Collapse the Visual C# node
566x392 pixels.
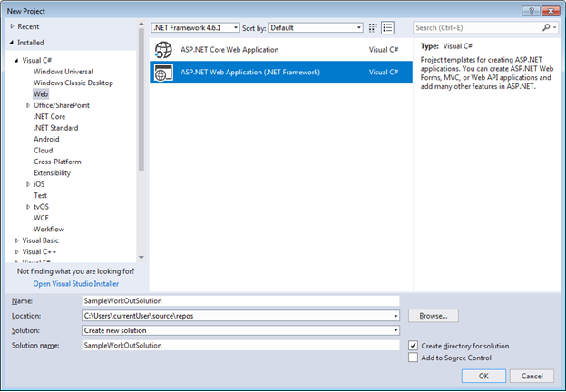[16, 60]
